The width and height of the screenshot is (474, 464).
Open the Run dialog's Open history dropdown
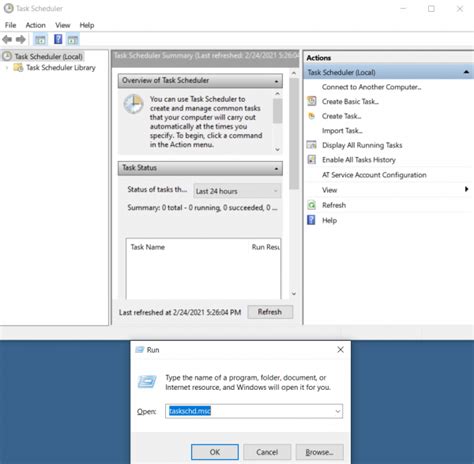pos(338,411)
